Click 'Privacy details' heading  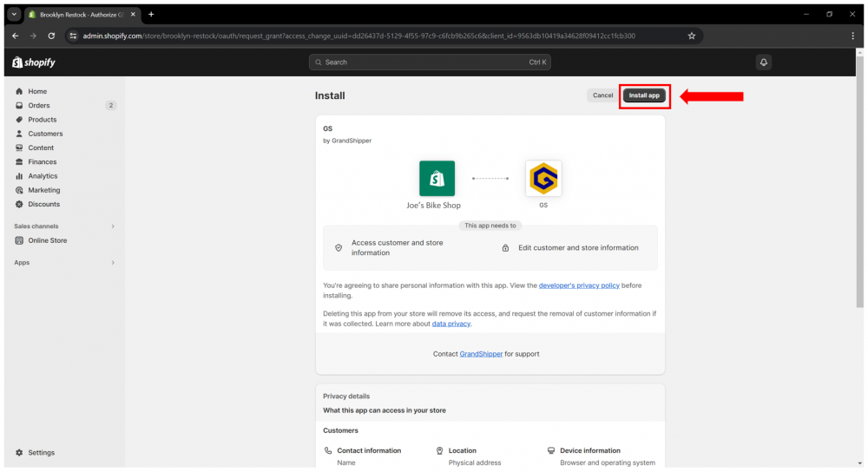(x=346, y=397)
